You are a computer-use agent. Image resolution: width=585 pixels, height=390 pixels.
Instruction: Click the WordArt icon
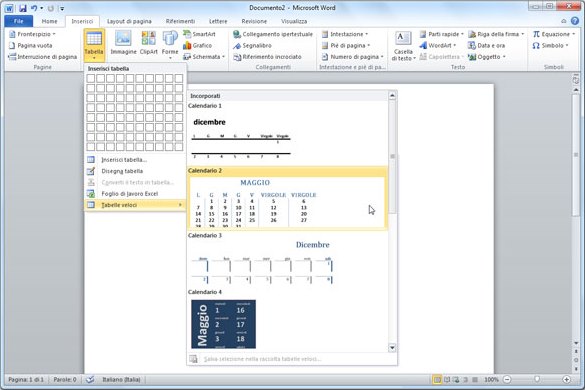pos(423,46)
